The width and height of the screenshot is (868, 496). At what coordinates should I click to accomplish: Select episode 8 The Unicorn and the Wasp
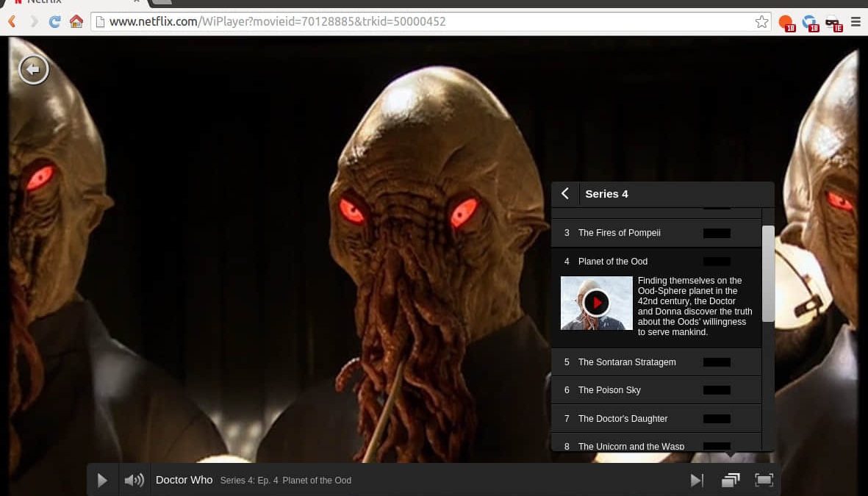656,443
